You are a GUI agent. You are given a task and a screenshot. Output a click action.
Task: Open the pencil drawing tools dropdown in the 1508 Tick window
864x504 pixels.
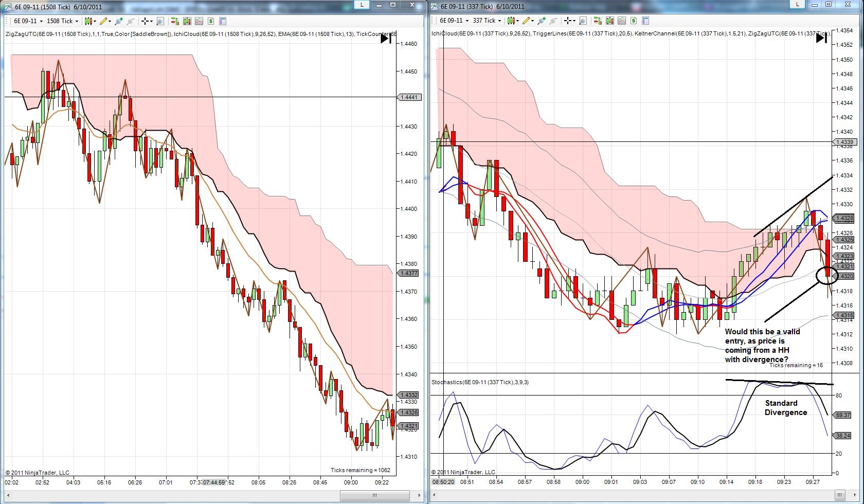click(105, 21)
